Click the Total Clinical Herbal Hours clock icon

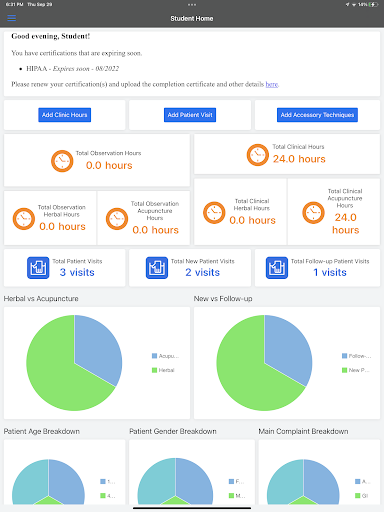tap(214, 212)
